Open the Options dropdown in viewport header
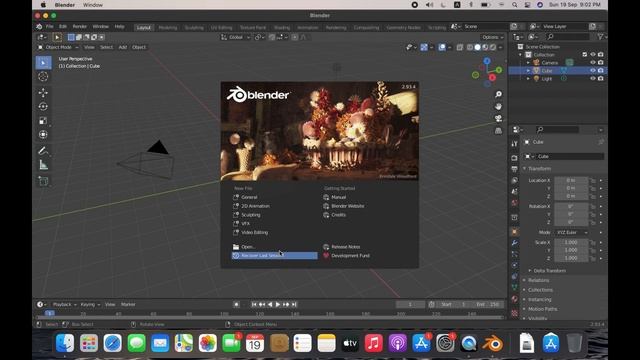 pyautogui.click(x=492, y=37)
